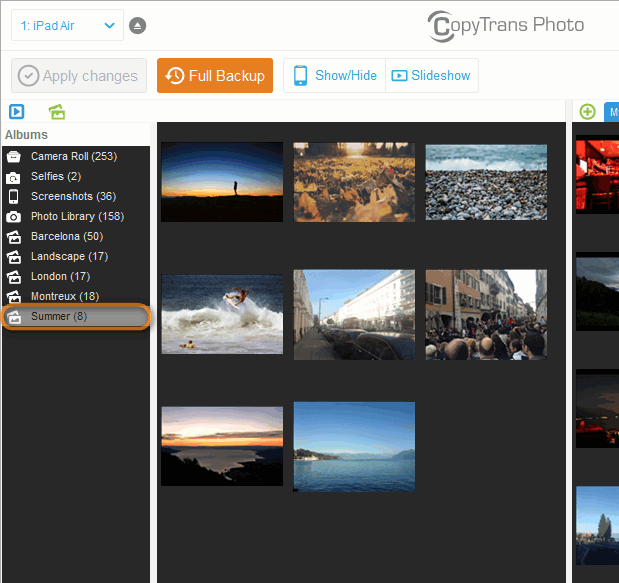
Task: Click the Full Backup clock icon
Action: (175, 75)
